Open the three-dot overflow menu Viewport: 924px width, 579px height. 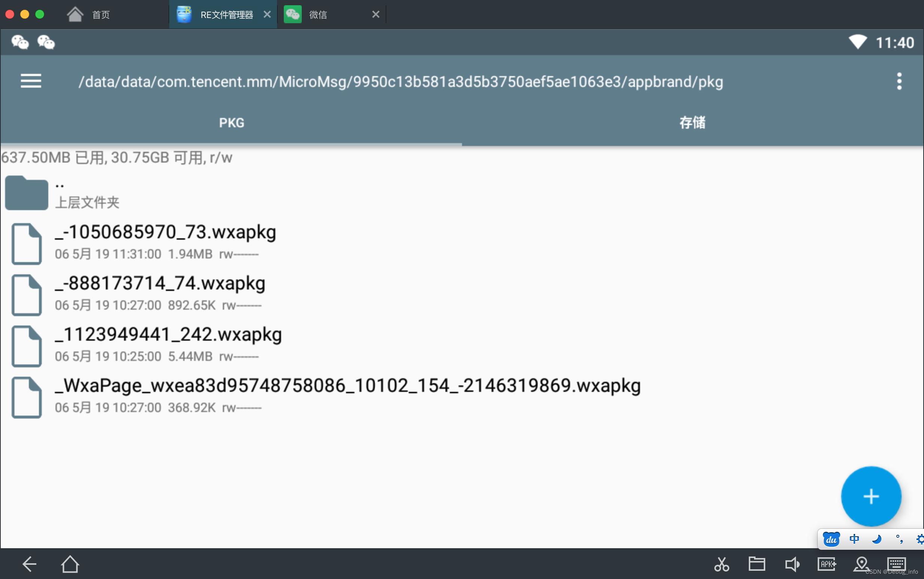click(x=899, y=81)
